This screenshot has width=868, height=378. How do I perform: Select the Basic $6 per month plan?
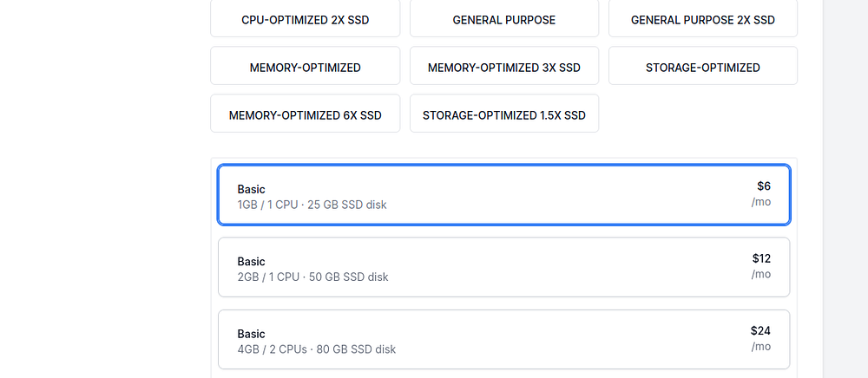click(x=503, y=195)
